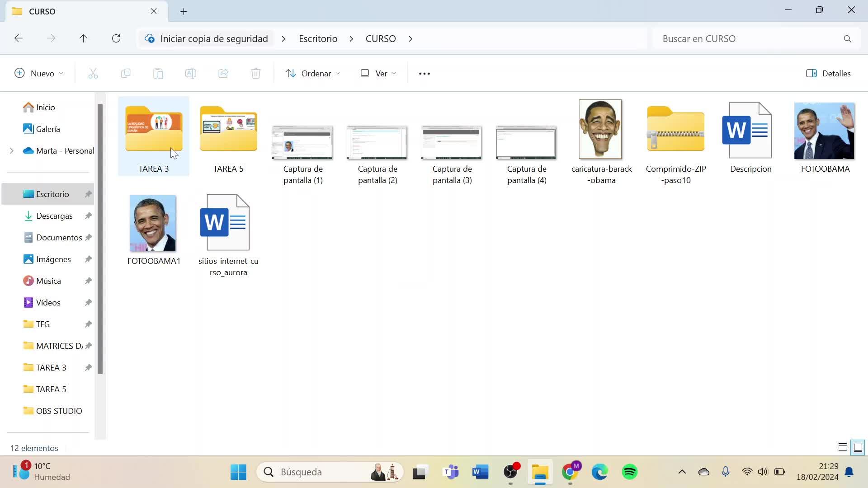868x488 pixels.
Task: Open Spotify from the taskbar
Action: [x=629, y=472]
